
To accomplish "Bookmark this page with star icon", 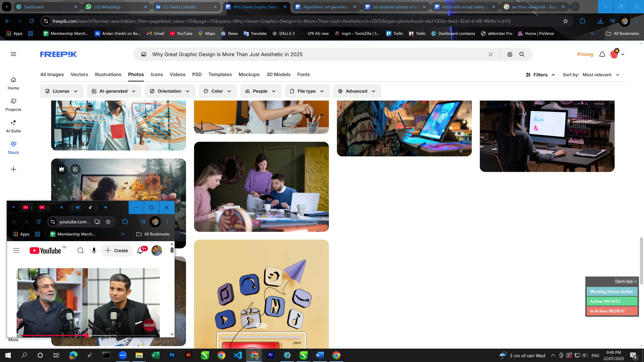I will (566, 21).
